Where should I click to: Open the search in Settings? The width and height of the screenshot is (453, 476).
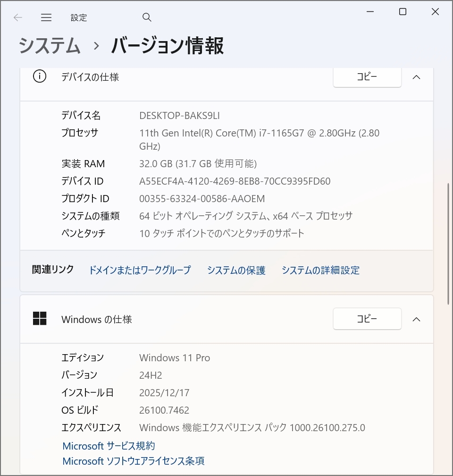click(147, 17)
